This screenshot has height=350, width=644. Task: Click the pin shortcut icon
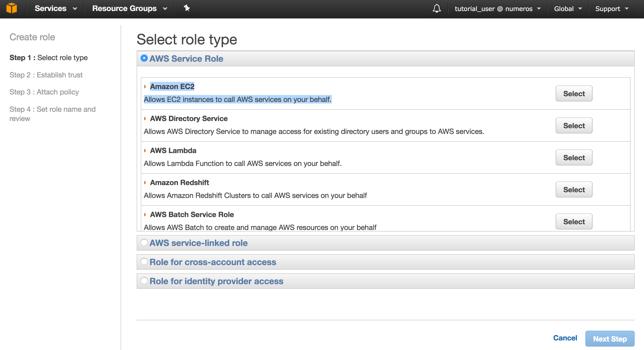tap(187, 8)
